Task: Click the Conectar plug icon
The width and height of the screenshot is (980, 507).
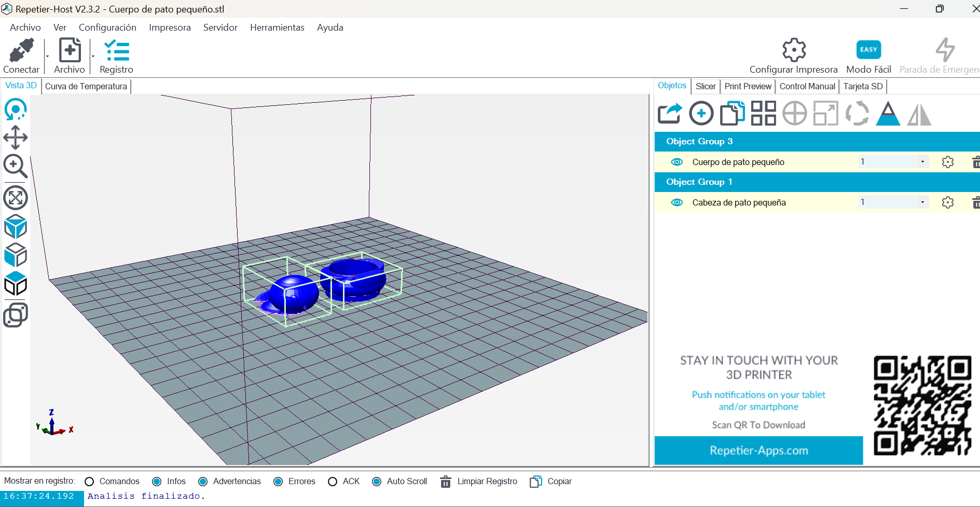Action: click(21, 51)
